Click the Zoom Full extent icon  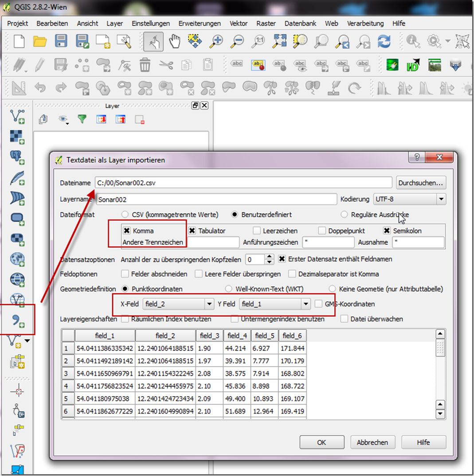tap(279, 42)
